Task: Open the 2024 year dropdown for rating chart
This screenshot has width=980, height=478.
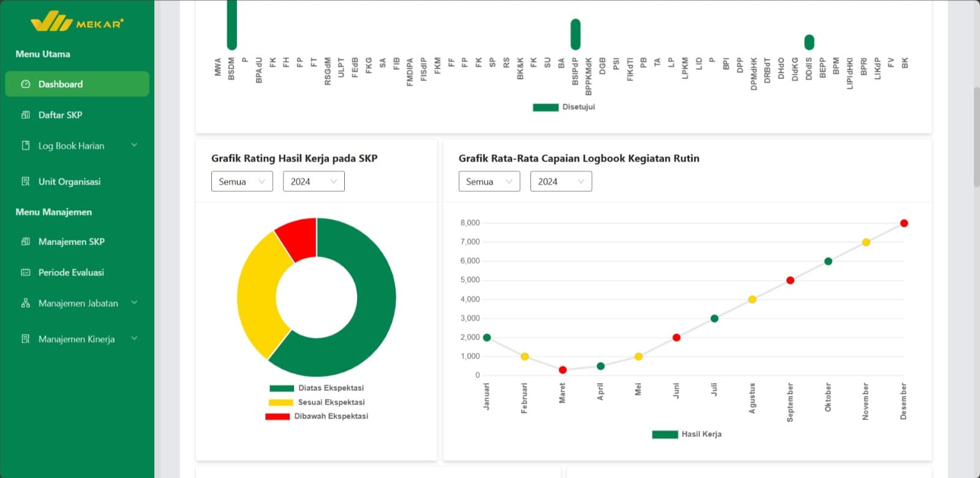Action: [314, 181]
